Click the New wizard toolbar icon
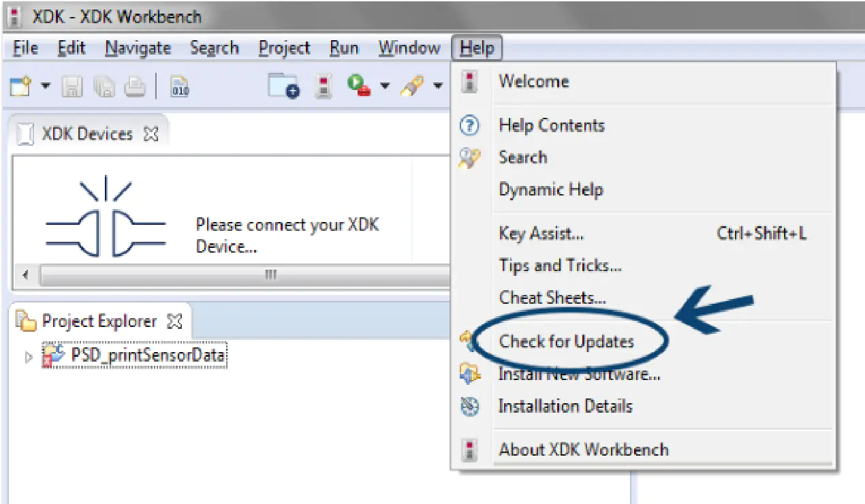Viewport: 865px width, 504px height. (x=21, y=86)
